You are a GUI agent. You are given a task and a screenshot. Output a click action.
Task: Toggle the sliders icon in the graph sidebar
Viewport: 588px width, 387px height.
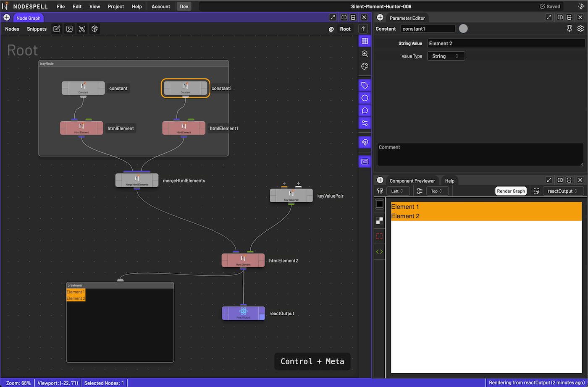(365, 123)
